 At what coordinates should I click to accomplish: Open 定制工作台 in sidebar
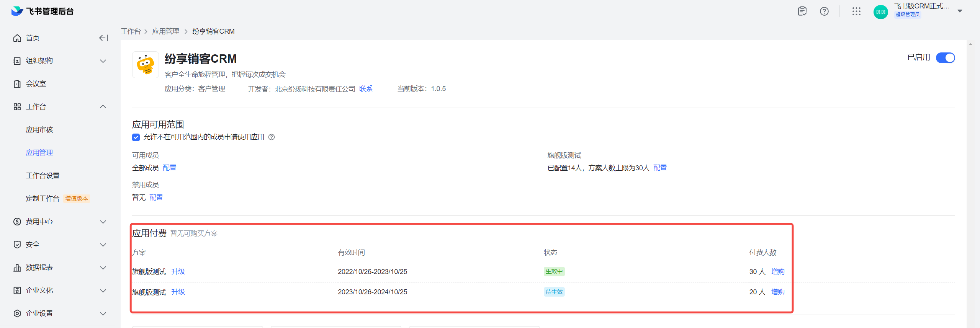click(43, 199)
